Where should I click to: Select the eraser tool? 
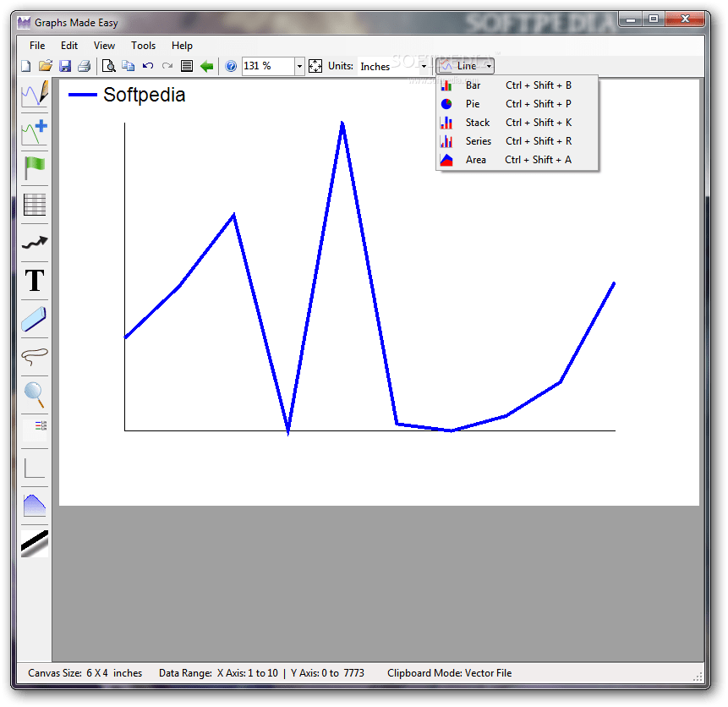(x=35, y=319)
